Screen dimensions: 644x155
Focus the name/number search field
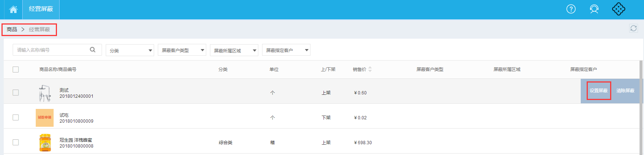pyautogui.click(x=57, y=50)
